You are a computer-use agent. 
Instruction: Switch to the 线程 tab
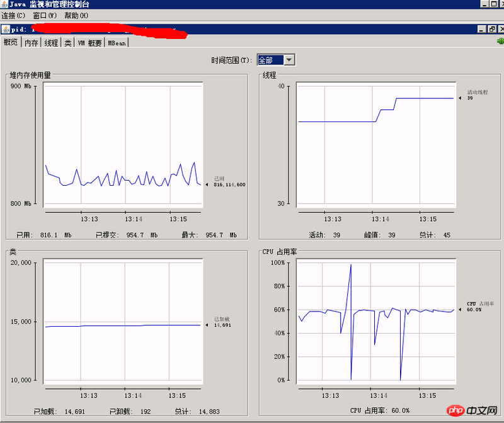52,43
